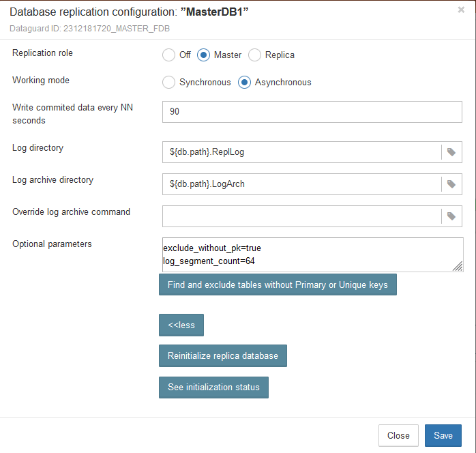
Task: Save the replication configuration
Action: point(443,435)
